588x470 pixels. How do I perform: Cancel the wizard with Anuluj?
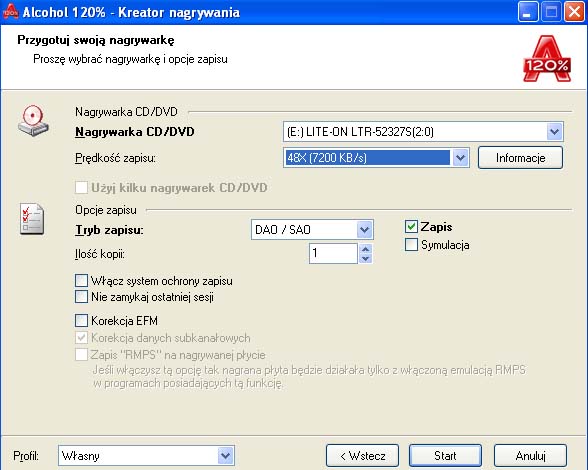(530, 456)
